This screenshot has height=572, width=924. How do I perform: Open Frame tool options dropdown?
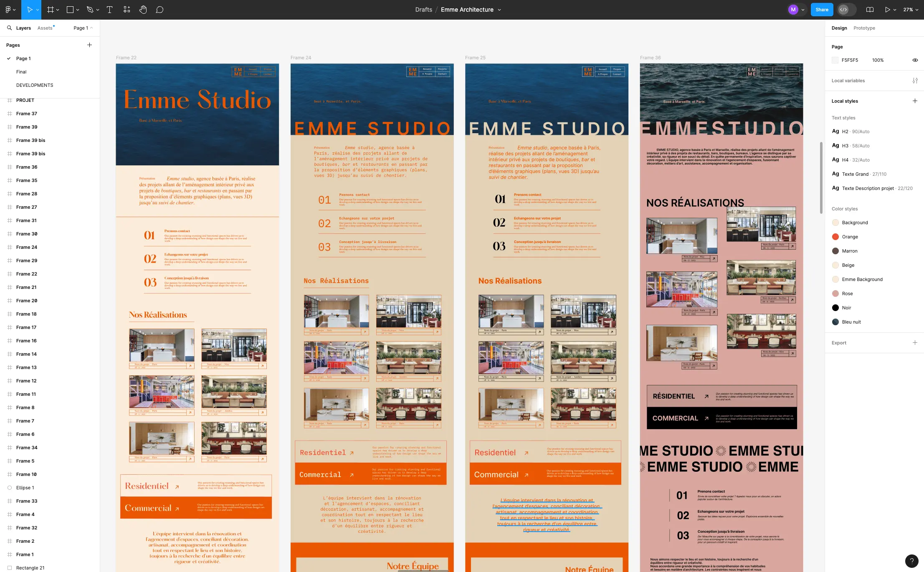58,10
